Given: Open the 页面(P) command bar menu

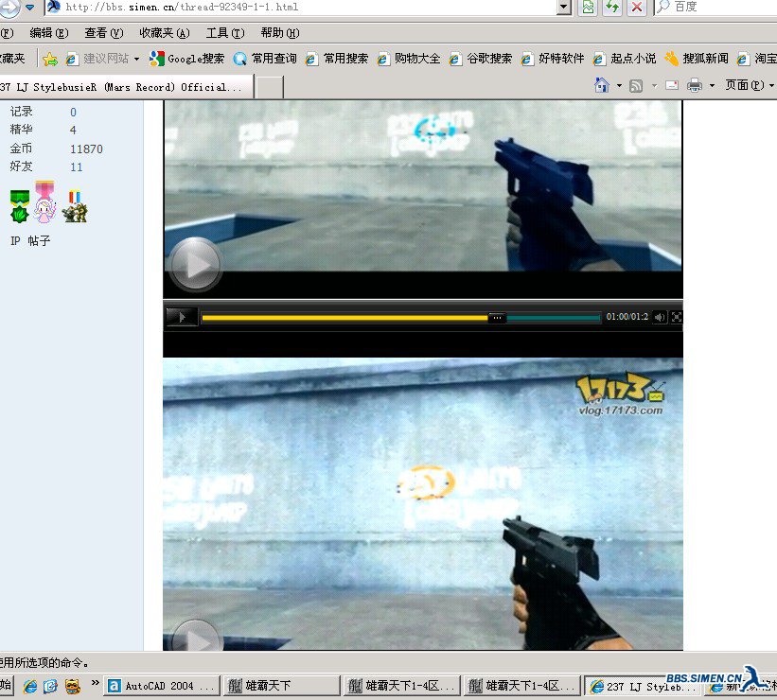Looking at the screenshot, I should (749, 85).
